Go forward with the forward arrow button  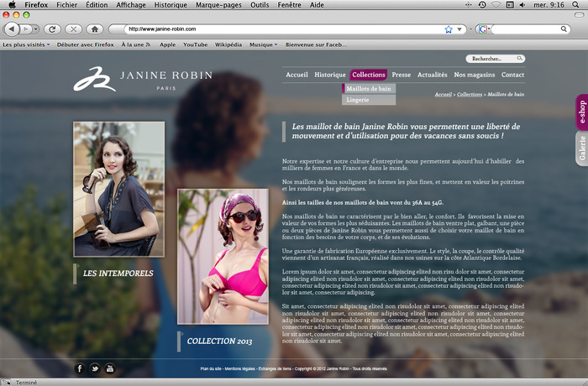(26, 29)
